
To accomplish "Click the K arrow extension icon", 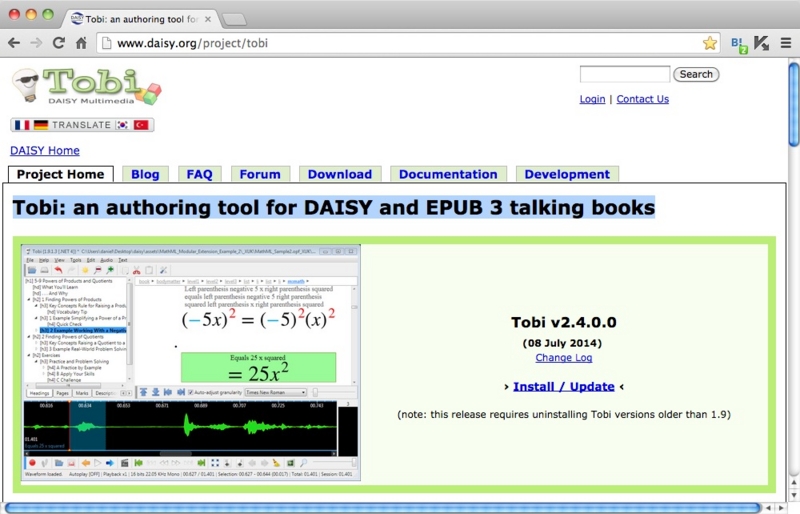I will (761, 43).
